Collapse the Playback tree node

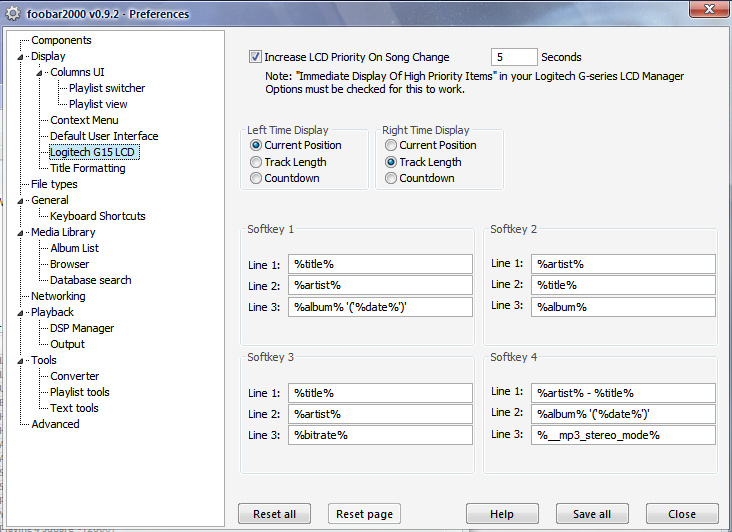point(20,313)
